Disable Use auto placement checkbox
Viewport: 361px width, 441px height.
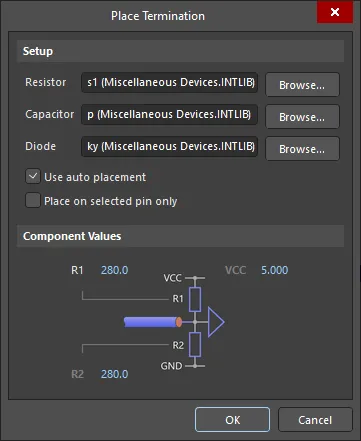click(33, 177)
